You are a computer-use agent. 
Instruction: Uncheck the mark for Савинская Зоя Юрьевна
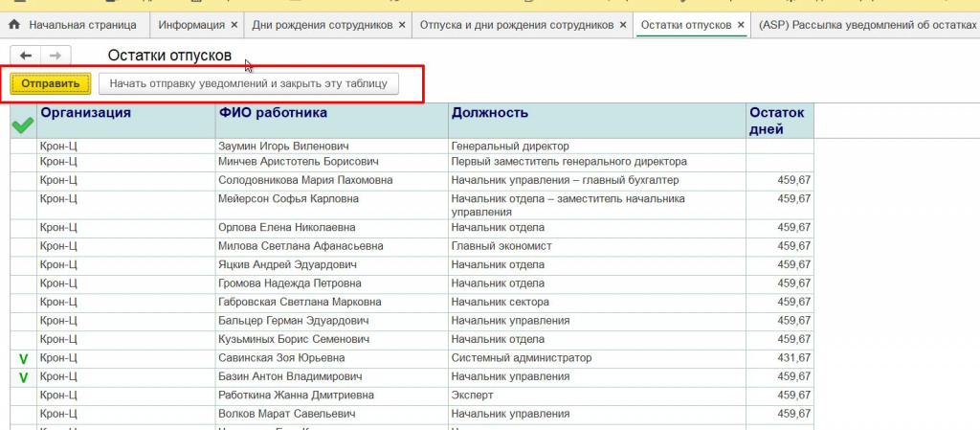(x=24, y=359)
